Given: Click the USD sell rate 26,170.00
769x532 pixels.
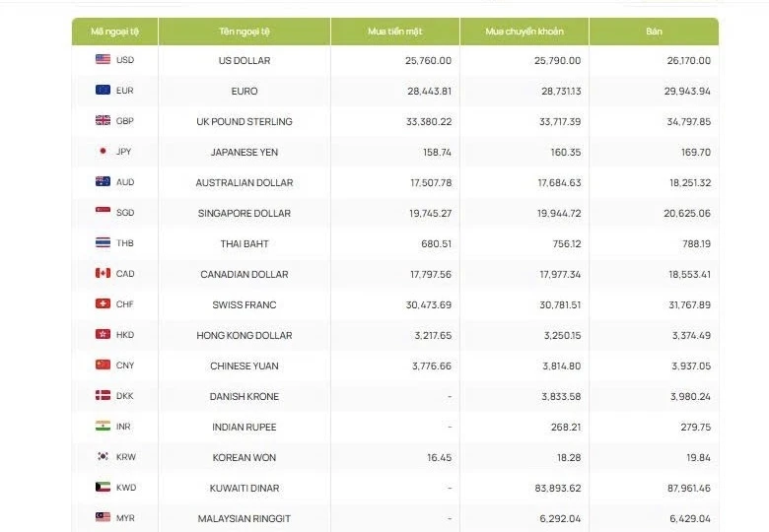Looking at the screenshot, I should click(688, 61).
